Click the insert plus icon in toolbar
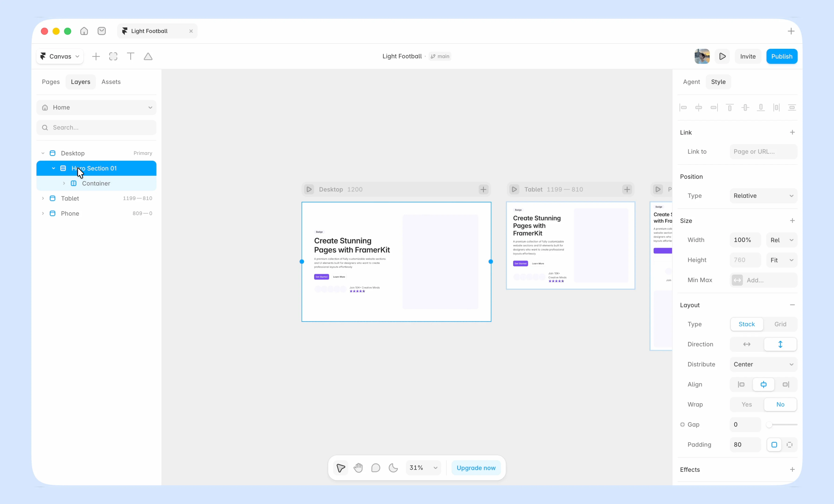This screenshot has width=834, height=504. pos(96,56)
